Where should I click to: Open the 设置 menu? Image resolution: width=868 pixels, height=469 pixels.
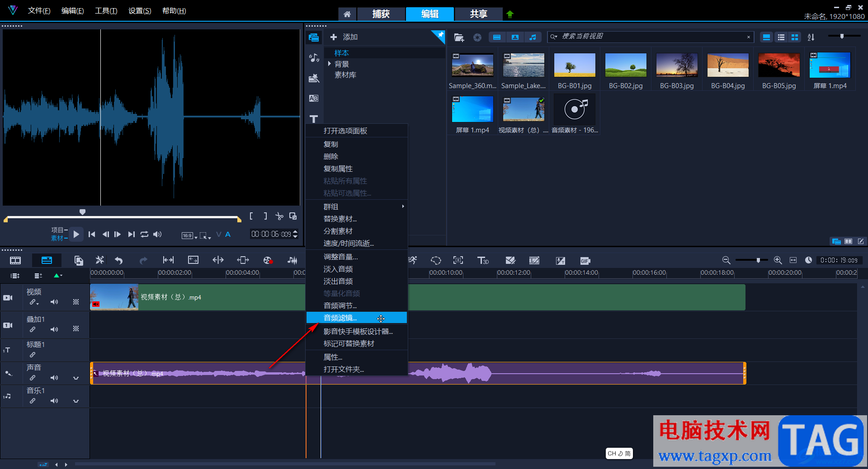[140, 11]
